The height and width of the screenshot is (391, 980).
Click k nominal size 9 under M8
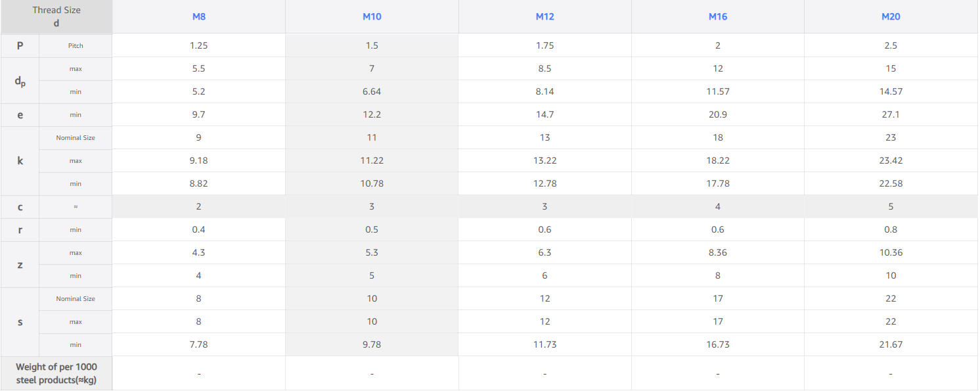point(199,137)
